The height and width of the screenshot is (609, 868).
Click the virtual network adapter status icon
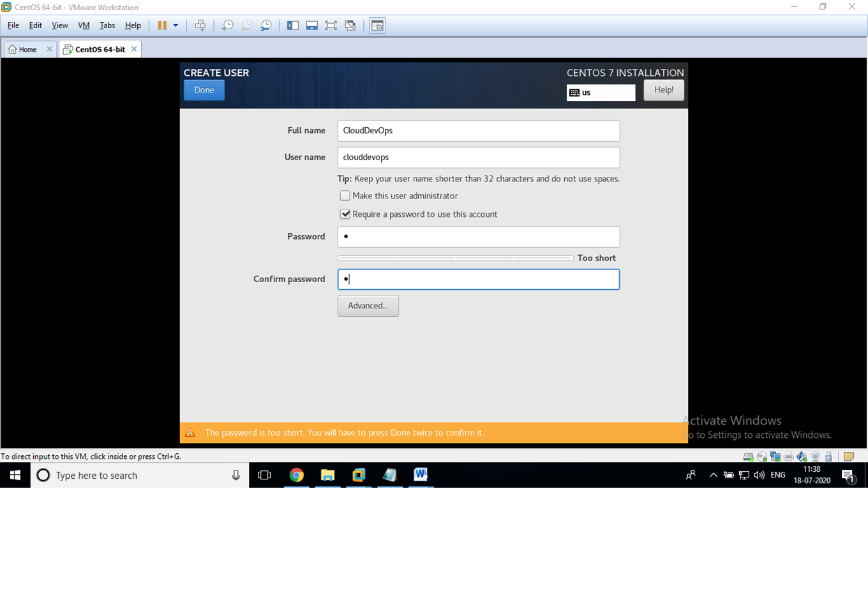[x=775, y=456]
